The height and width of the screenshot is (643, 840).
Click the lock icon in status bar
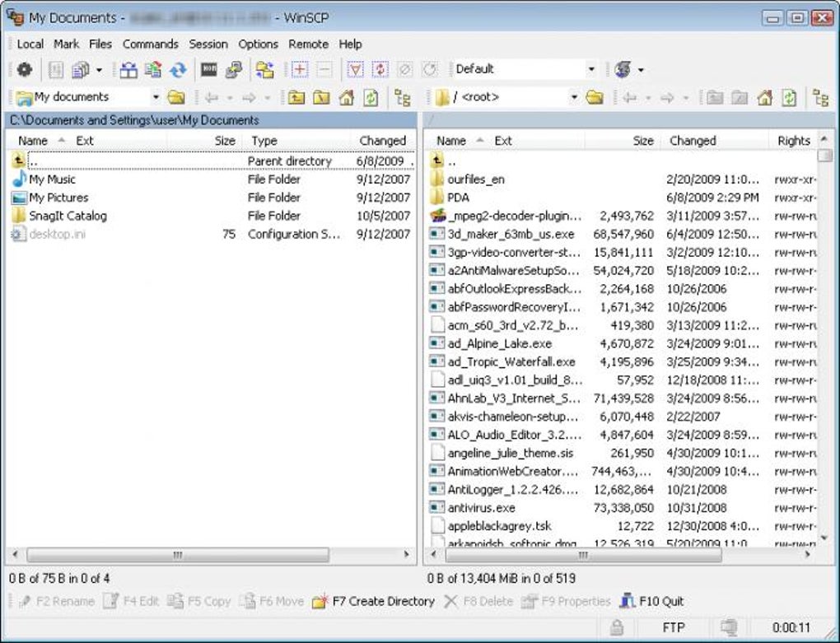(x=617, y=627)
